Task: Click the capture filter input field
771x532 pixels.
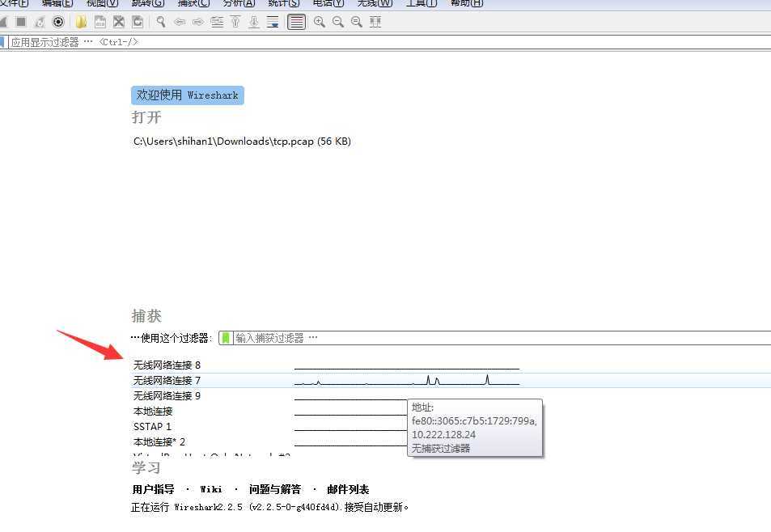Action: [x=502, y=337]
